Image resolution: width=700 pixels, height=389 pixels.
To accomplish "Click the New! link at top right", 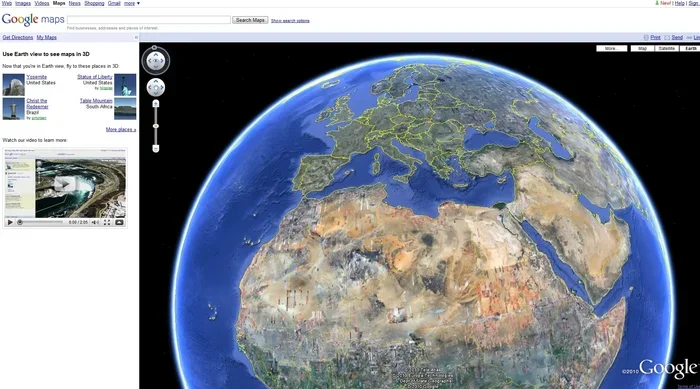I will coord(666,3).
